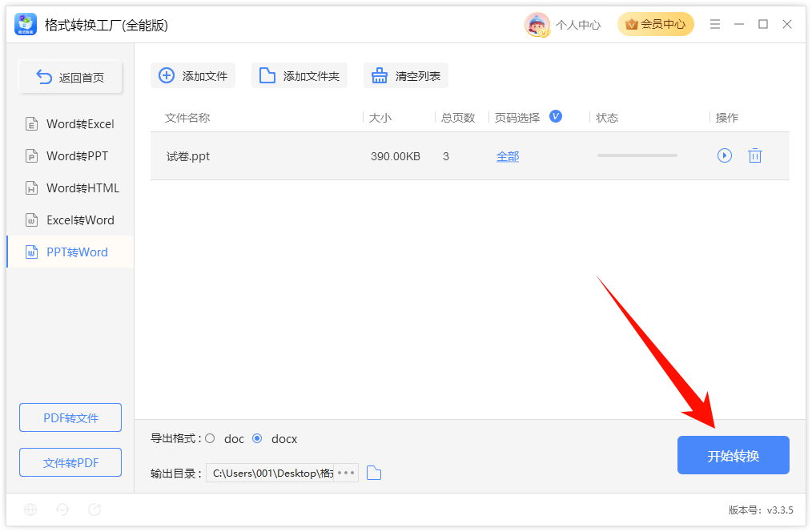Image resolution: width=812 pixels, height=532 pixels.
Task: Open the output folder icon
Action: [x=374, y=473]
